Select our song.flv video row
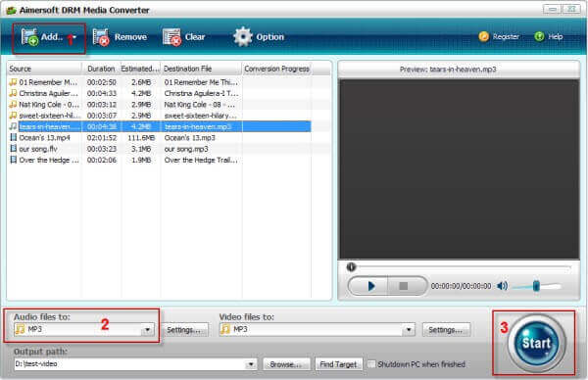588x380 pixels. click(x=160, y=149)
